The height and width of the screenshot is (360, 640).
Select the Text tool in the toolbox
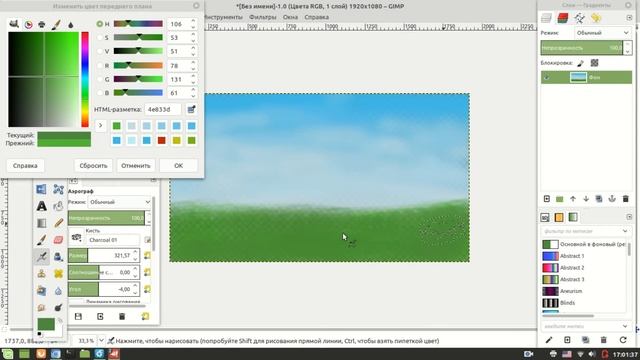(x=41, y=206)
